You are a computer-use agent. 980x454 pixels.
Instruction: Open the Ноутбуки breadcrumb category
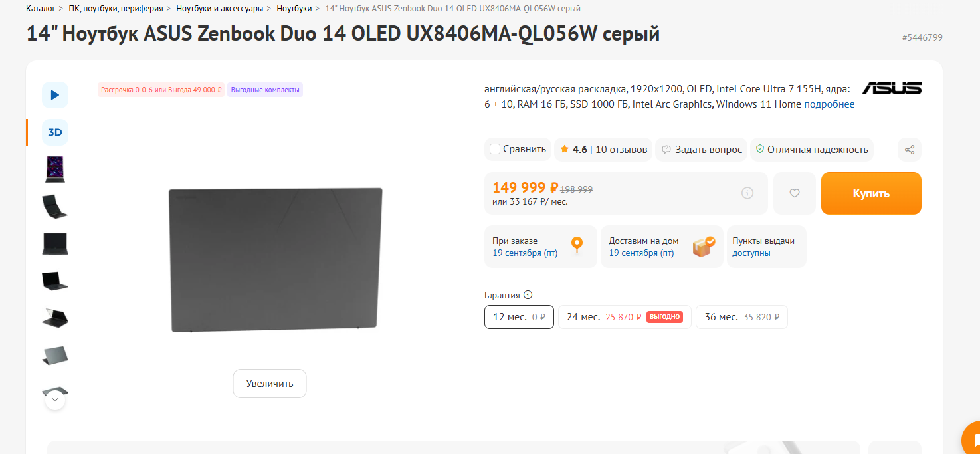coord(294,9)
